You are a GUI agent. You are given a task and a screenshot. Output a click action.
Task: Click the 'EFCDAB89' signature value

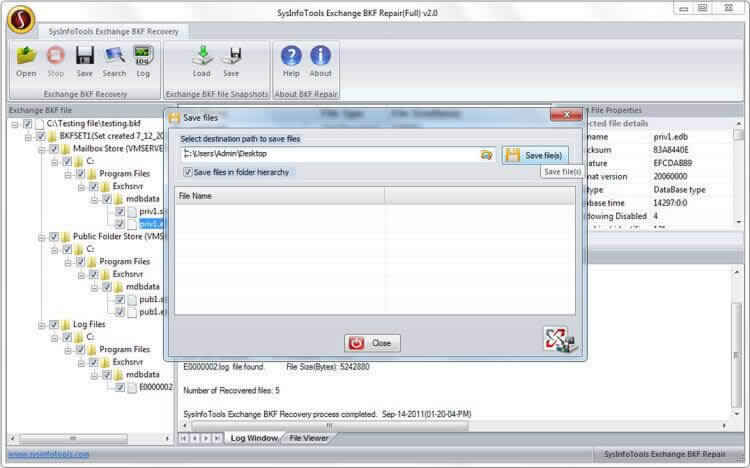673,163
